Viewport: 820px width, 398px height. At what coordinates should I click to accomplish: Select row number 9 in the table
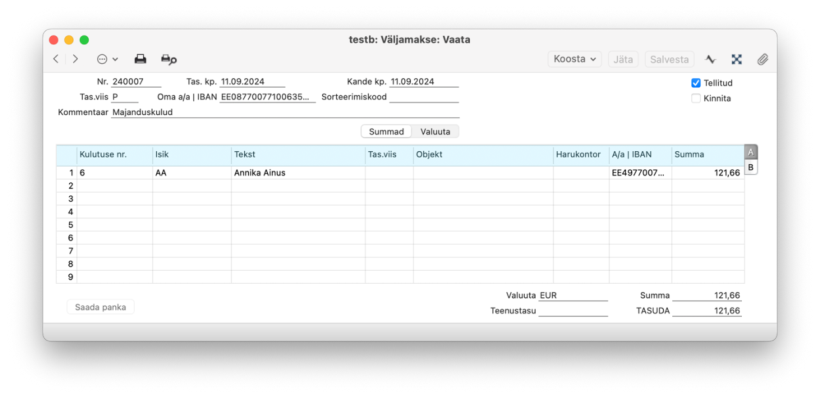click(66, 277)
